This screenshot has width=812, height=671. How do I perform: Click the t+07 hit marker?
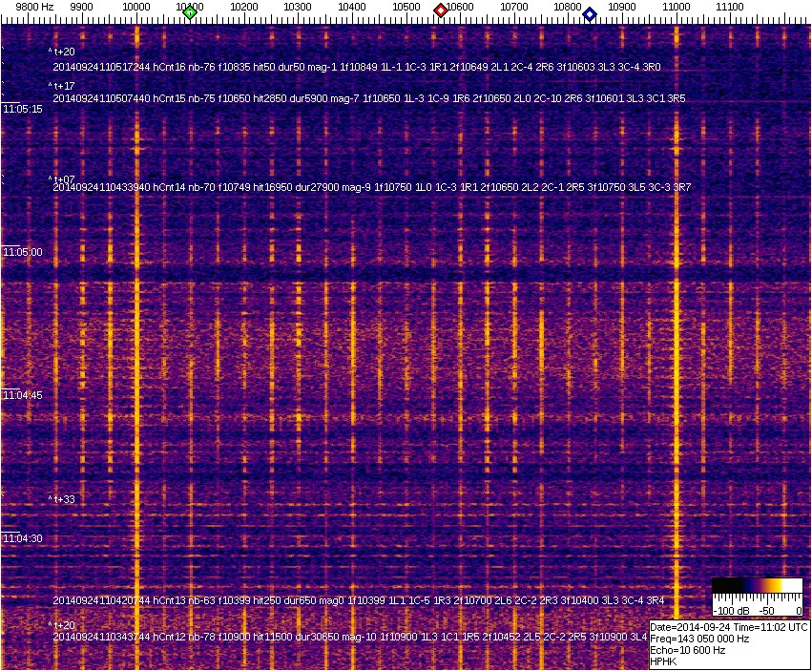click(63, 179)
